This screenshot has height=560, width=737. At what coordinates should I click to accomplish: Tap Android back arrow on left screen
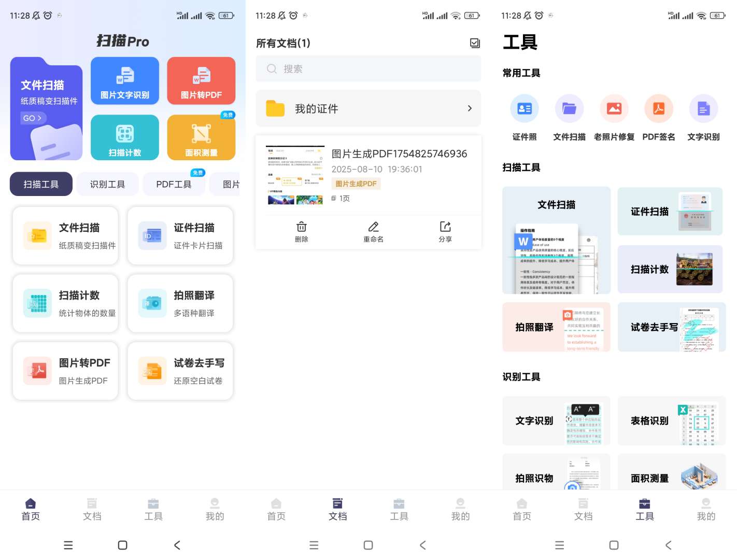(x=177, y=545)
